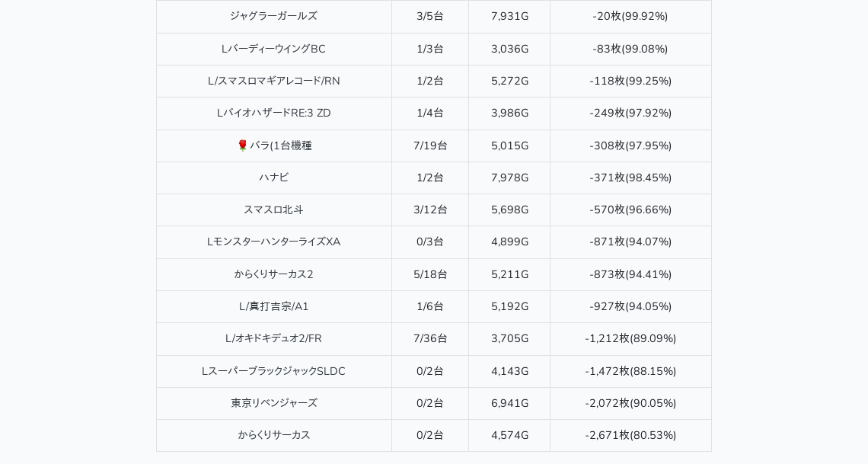Click LモンスターハンターライズXA machine name

(273, 242)
